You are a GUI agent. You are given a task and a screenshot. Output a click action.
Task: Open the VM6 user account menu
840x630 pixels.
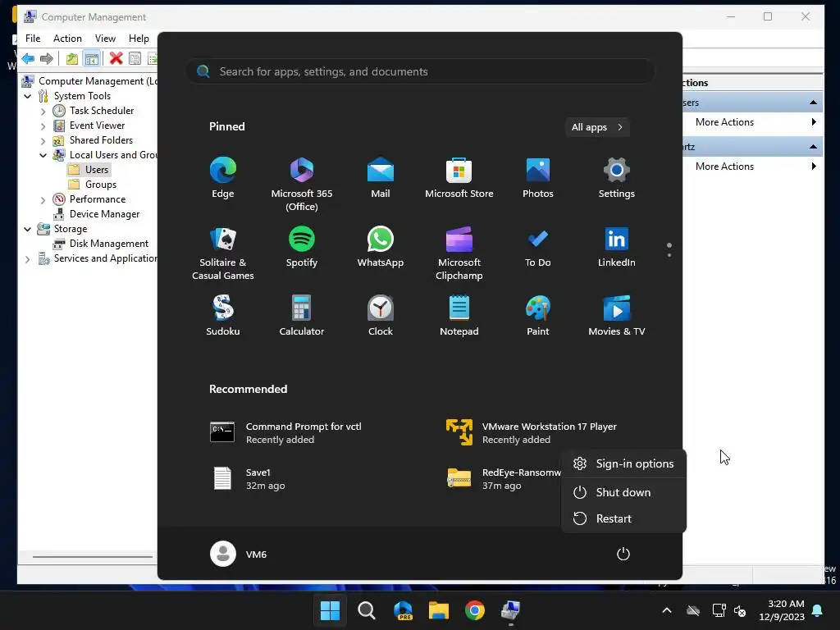coord(239,554)
